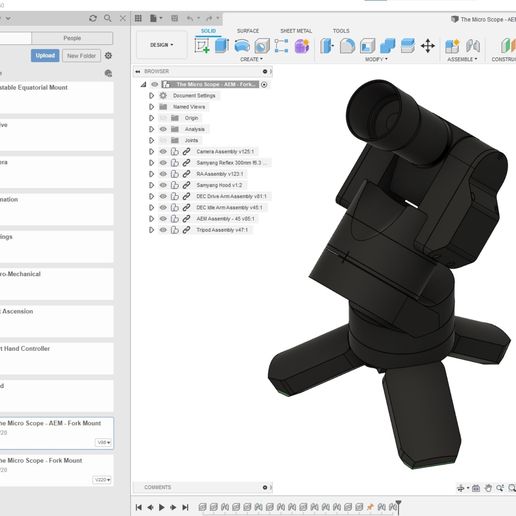
Task: Activate the root component radio button
Action: click(x=264, y=85)
